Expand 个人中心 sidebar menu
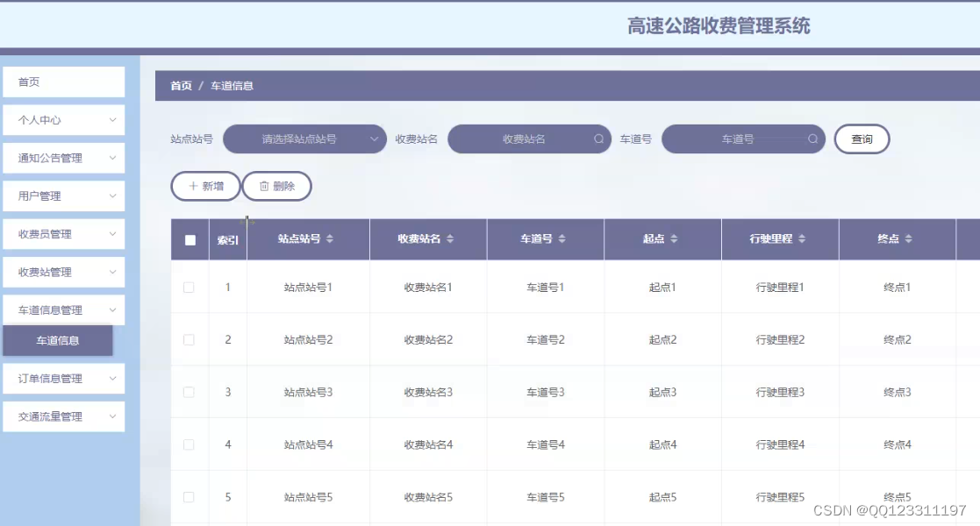This screenshot has height=526, width=980. pyautogui.click(x=64, y=120)
